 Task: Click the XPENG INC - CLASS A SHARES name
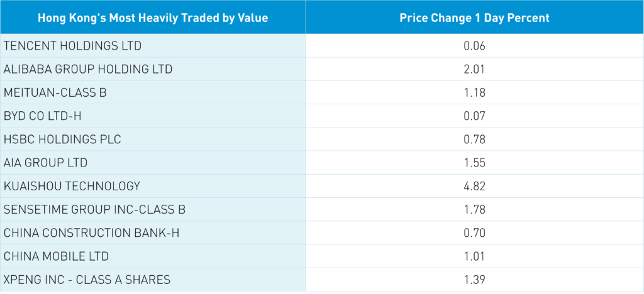pos(86,280)
